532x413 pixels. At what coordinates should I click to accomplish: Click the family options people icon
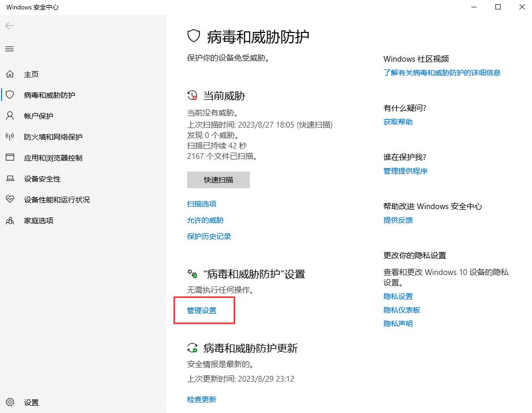click(10, 221)
